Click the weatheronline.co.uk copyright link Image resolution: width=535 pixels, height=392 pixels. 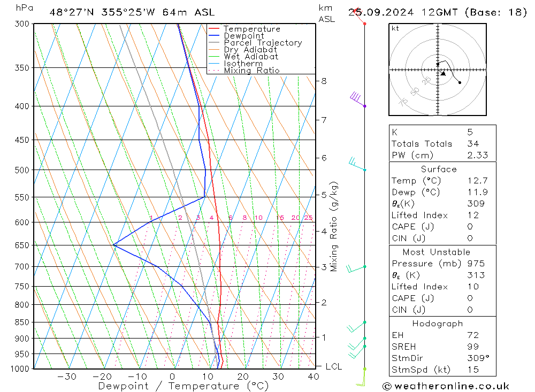[446, 386]
